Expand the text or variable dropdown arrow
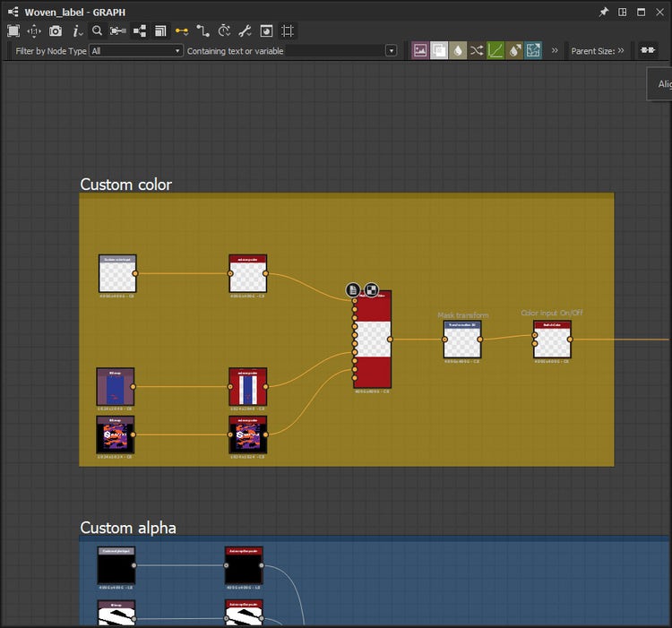Viewport: 672px width, 628px height. point(391,51)
